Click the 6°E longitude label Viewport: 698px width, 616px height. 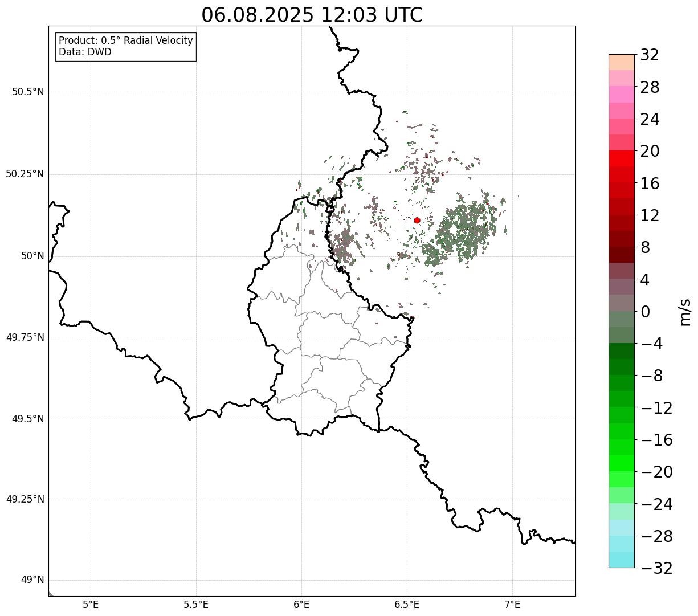(x=301, y=605)
